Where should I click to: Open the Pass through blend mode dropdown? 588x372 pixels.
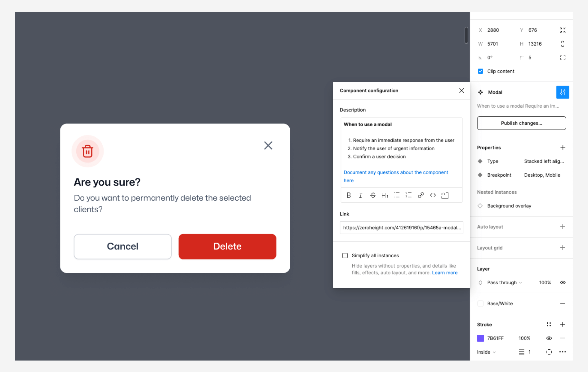point(504,283)
